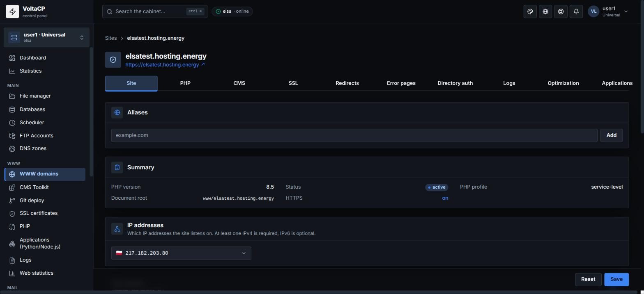644x294 pixels.
Task: Click the Reset button
Action: click(x=588, y=279)
